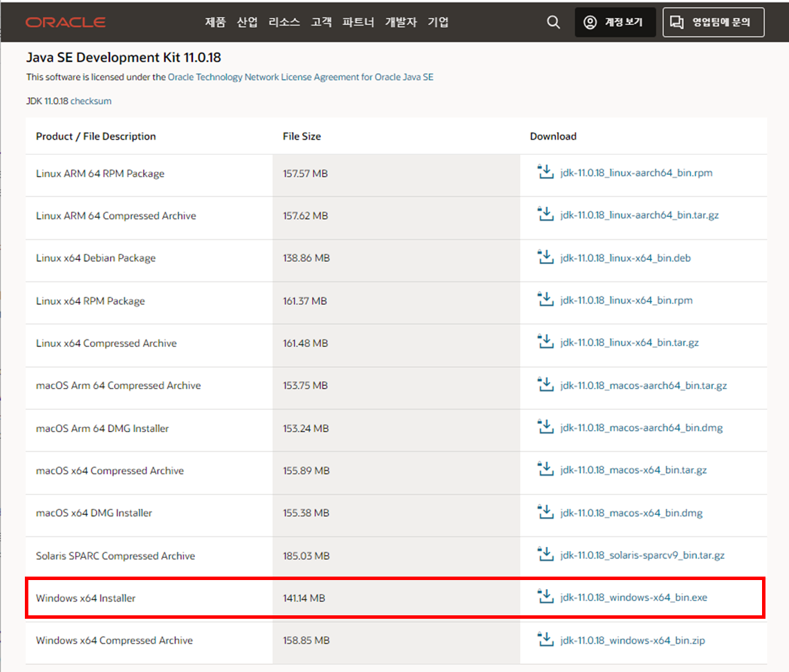
Task: Open the 산업 menu
Action: click(247, 22)
